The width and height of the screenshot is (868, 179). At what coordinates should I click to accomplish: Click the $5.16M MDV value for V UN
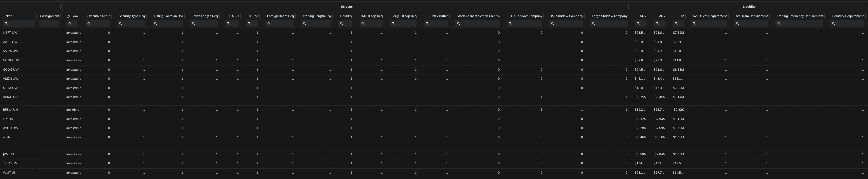(660, 137)
